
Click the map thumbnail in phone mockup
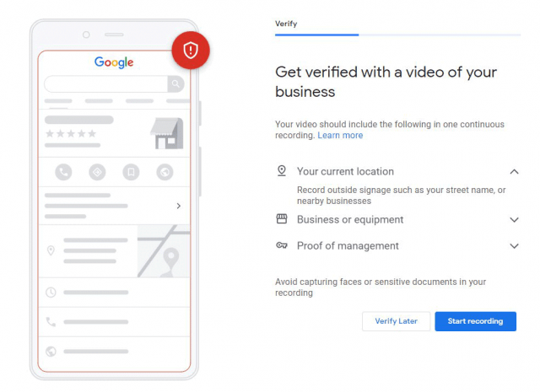(164, 251)
